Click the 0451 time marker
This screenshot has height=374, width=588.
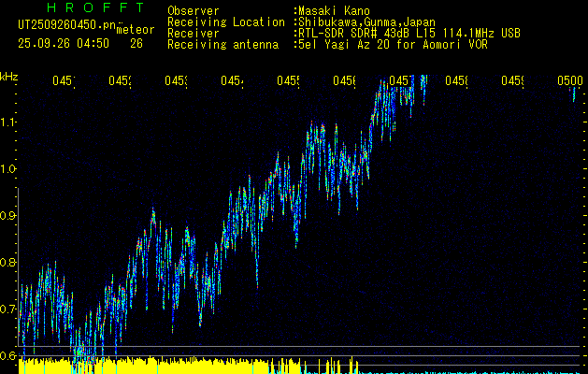tap(64, 80)
